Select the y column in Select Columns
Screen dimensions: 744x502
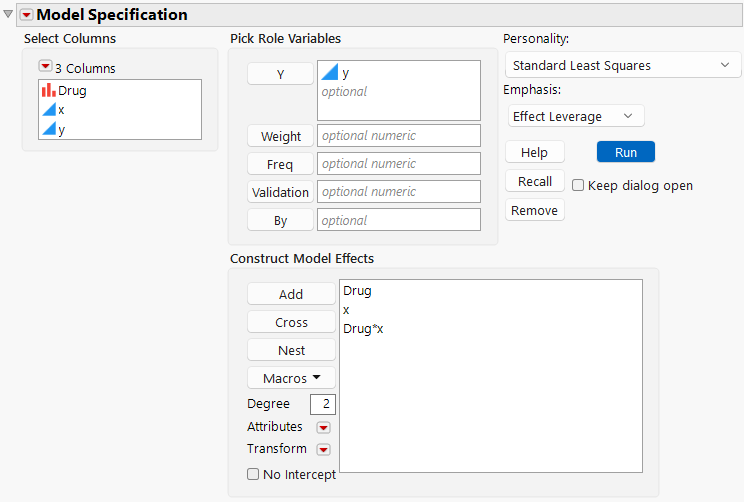click(x=60, y=130)
